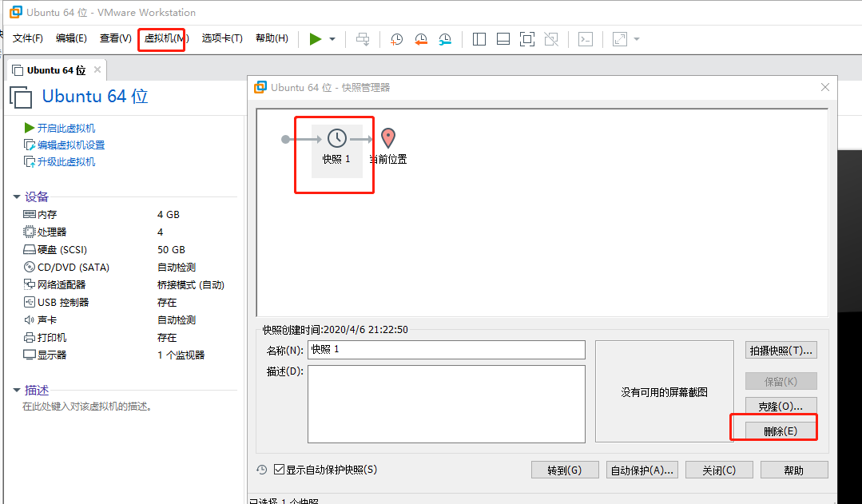Click the 1 个监视器 display value
Screen dimensions: 862x504
(181, 355)
